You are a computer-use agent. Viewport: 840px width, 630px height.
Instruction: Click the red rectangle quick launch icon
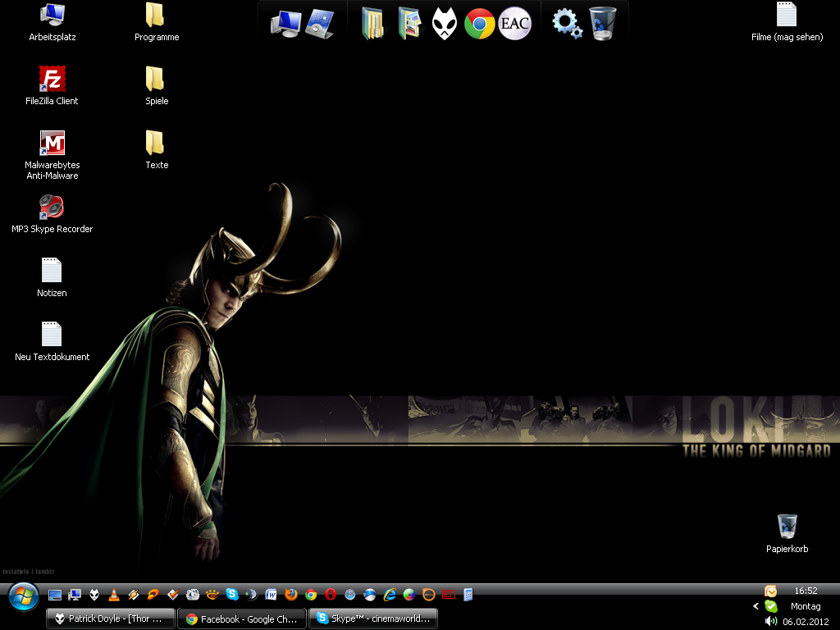point(449,595)
